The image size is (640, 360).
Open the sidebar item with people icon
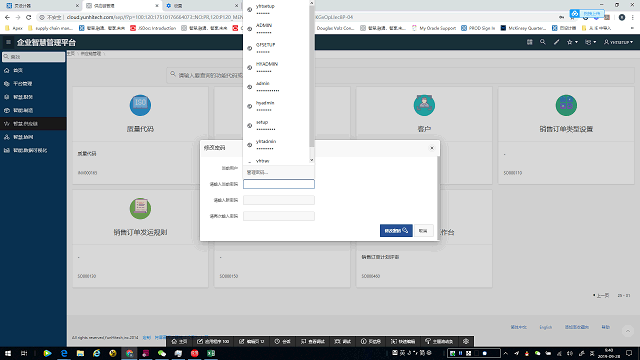(x=33, y=137)
